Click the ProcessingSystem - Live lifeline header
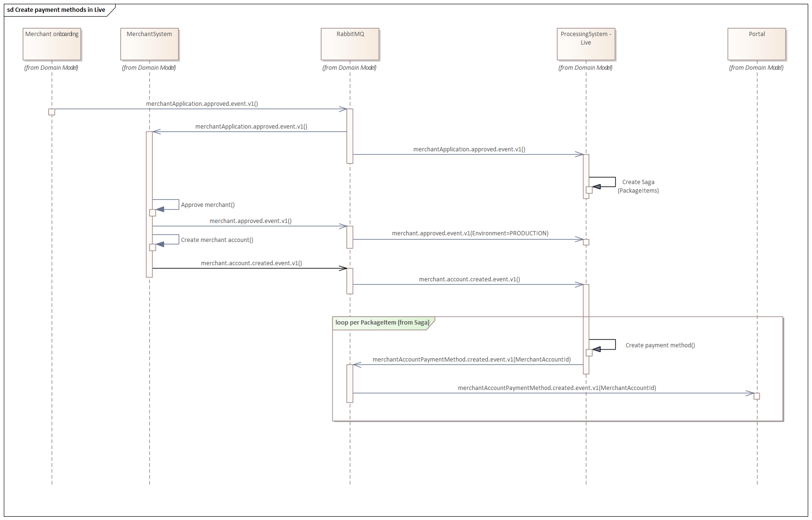This screenshot has width=812, height=520. click(x=586, y=44)
